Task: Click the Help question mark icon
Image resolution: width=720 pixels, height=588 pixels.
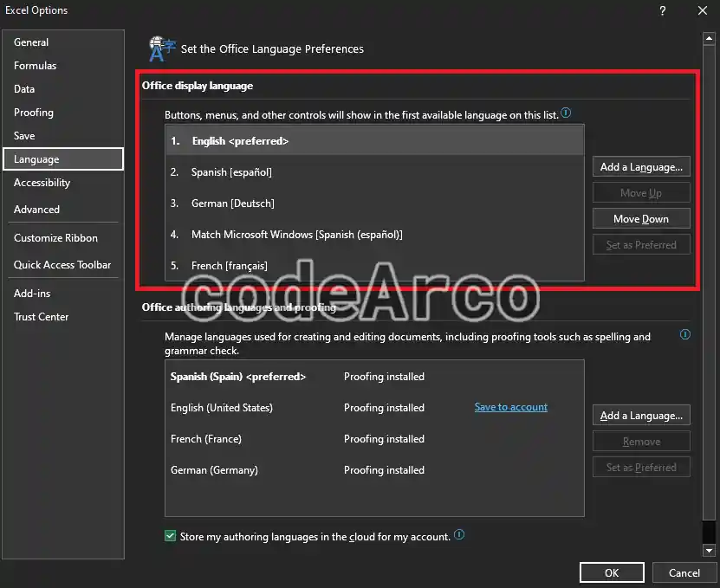Action: pyautogui.click(x=662, y=10)
